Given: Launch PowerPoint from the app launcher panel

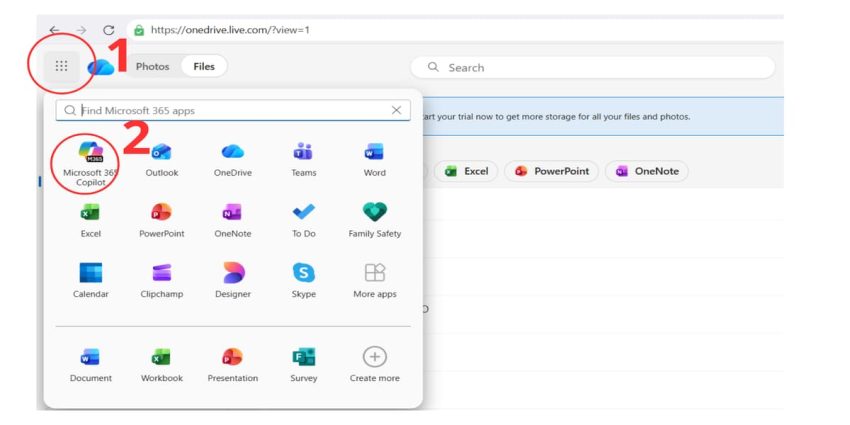Looking at the screenshot, I should (x=162, y=221).
